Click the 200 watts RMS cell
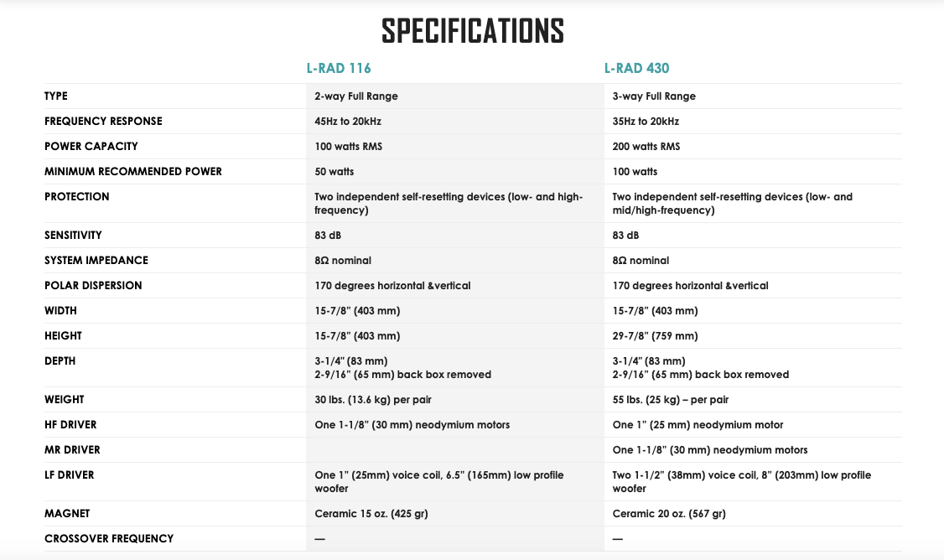944x560 pixels. pyautogui.click(x=646, y=147)
